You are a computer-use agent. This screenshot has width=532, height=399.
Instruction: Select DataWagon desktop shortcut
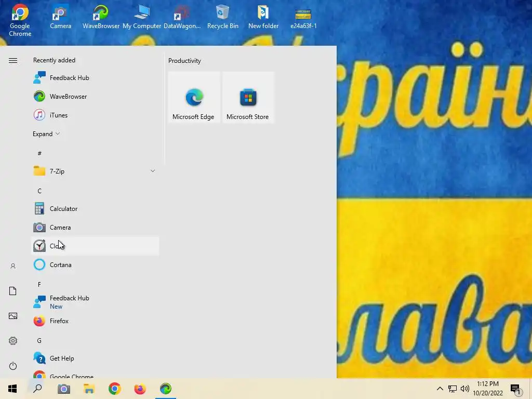click(x=182, y=17)
